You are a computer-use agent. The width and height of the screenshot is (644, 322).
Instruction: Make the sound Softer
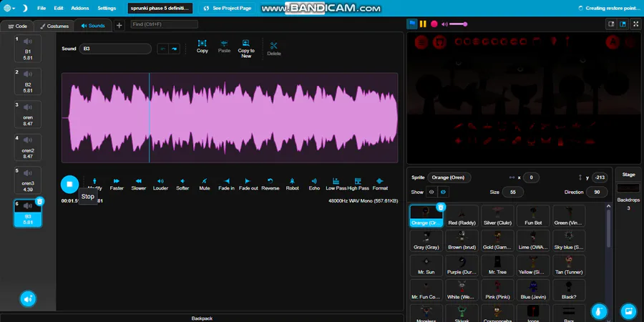pos(182,184)
